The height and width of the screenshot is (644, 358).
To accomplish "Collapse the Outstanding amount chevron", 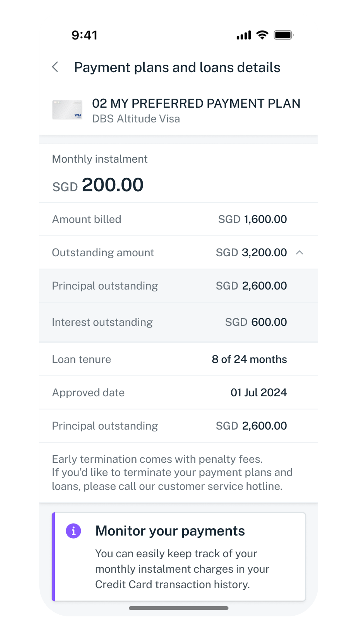I will tap(300, 252).
